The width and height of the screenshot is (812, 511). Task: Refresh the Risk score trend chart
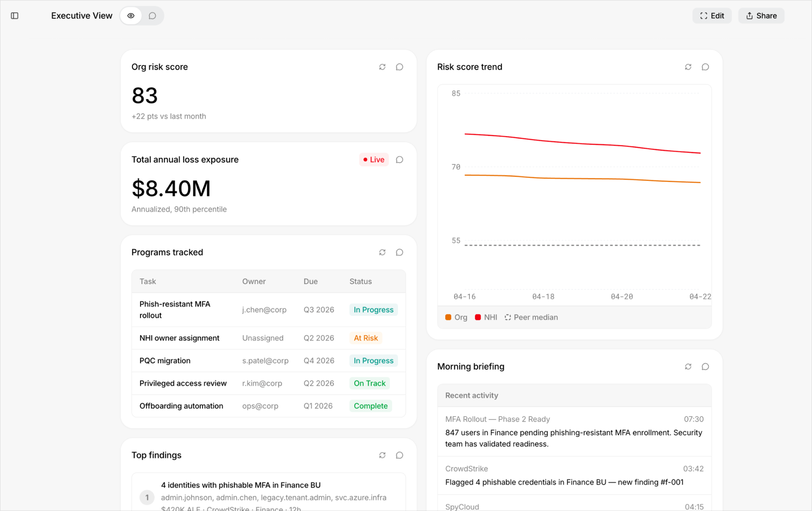(x=688, y=67)
